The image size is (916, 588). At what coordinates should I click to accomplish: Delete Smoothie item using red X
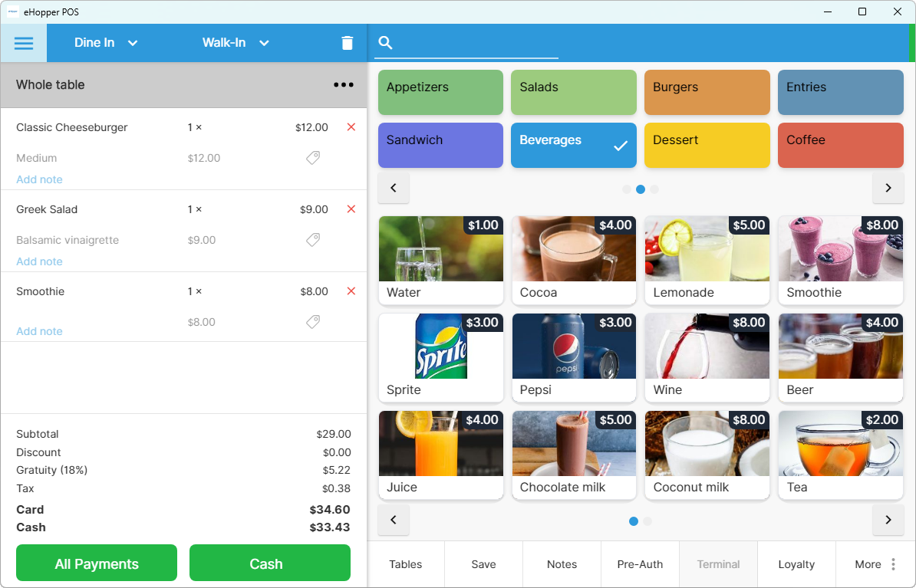click(351, 291)
